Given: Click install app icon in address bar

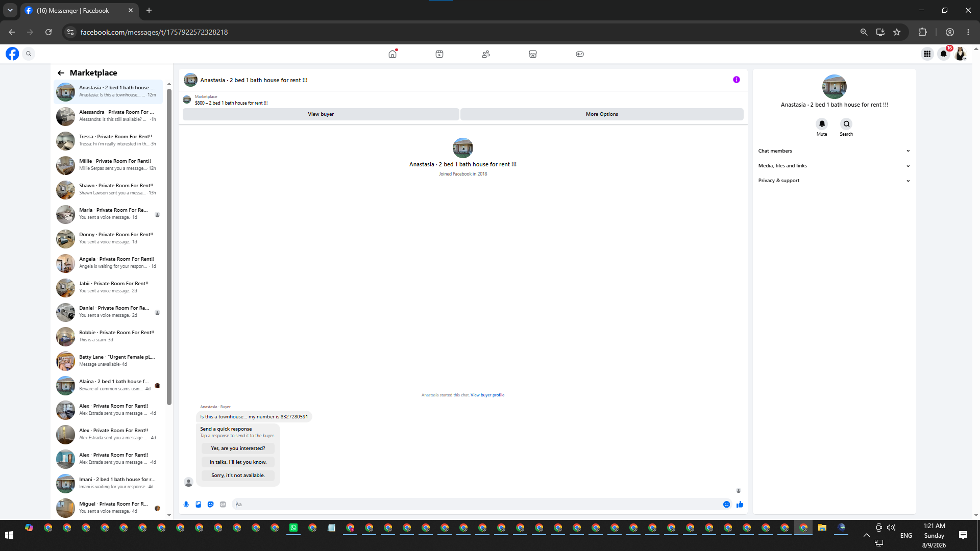Looking at the screenshot, I should (x=880, y=32).
